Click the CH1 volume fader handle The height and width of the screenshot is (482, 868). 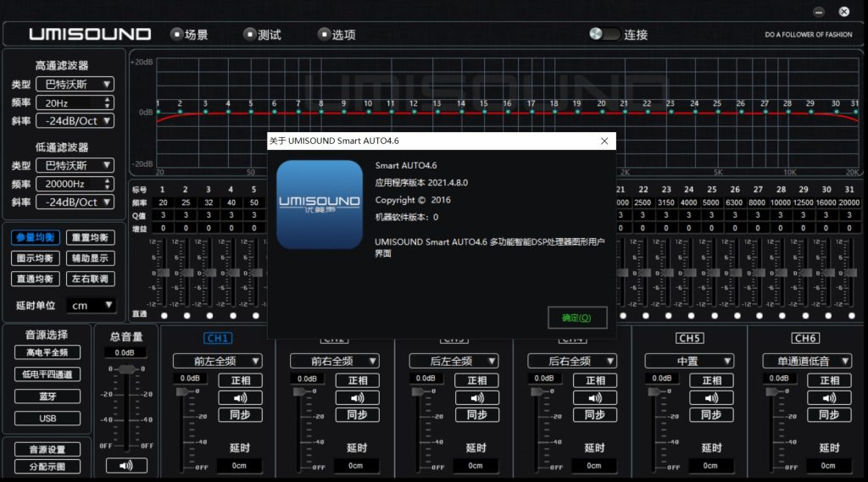(x=183, y=392)
